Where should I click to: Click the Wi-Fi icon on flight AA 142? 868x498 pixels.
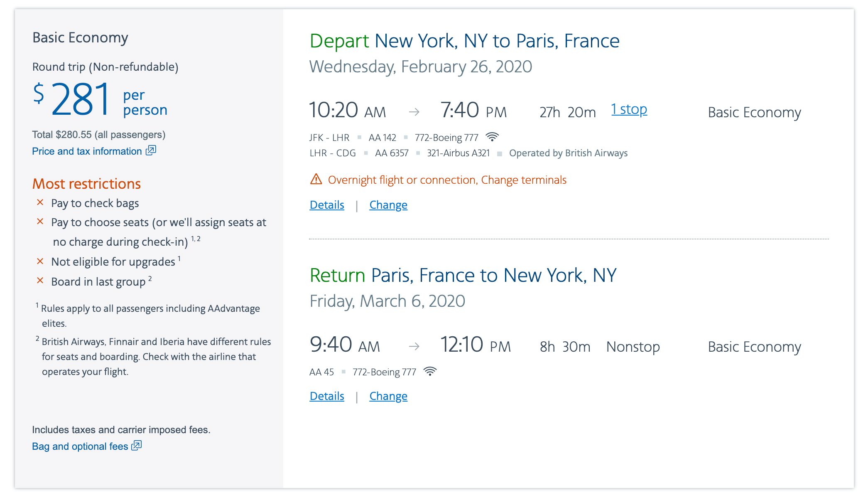[492, 137]
